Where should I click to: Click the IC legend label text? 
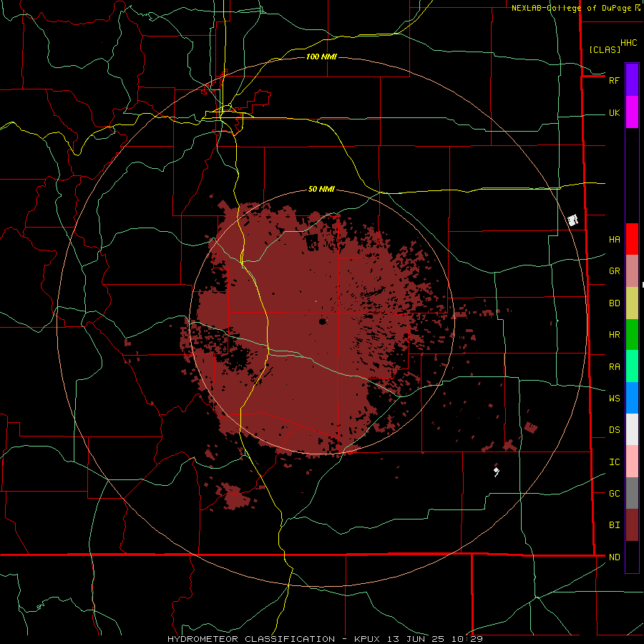(615, 462)
